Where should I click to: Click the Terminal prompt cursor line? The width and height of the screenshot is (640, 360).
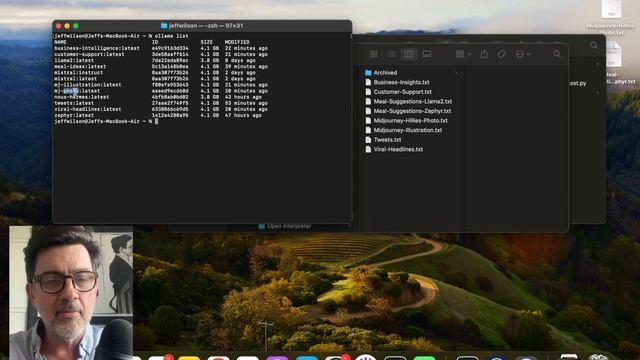(x=106, y=122)
